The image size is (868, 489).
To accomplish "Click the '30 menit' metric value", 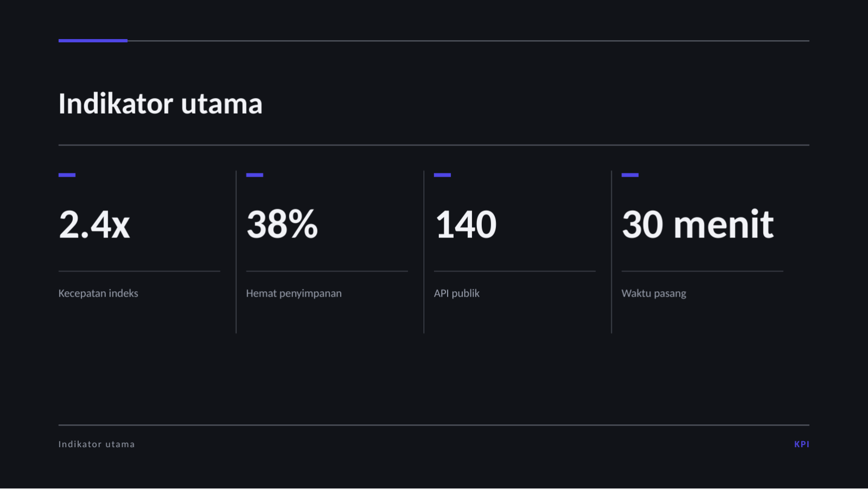I will 697,224.
